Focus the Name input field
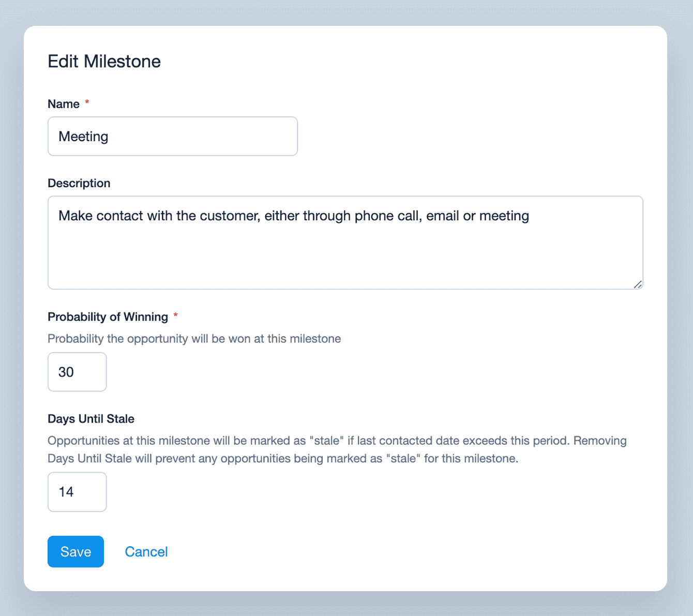This screenshot has height=616, width=693. pos(173,136)
